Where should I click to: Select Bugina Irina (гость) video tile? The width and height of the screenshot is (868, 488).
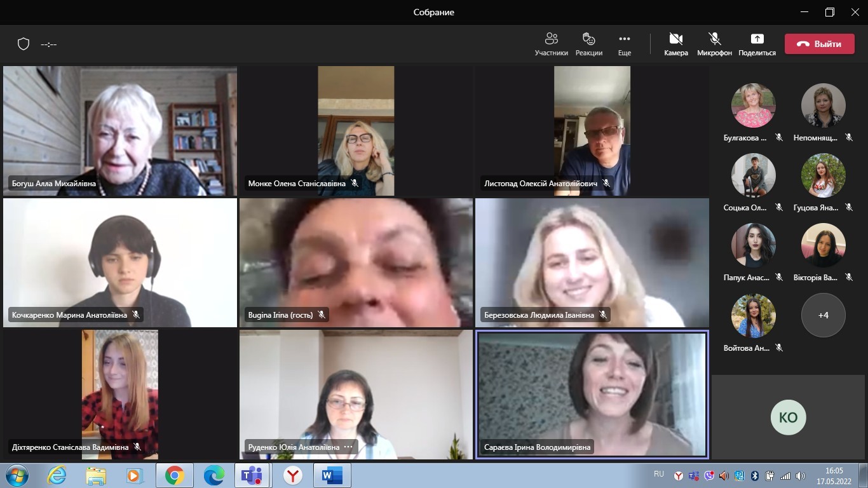click(x=356, y=262)
